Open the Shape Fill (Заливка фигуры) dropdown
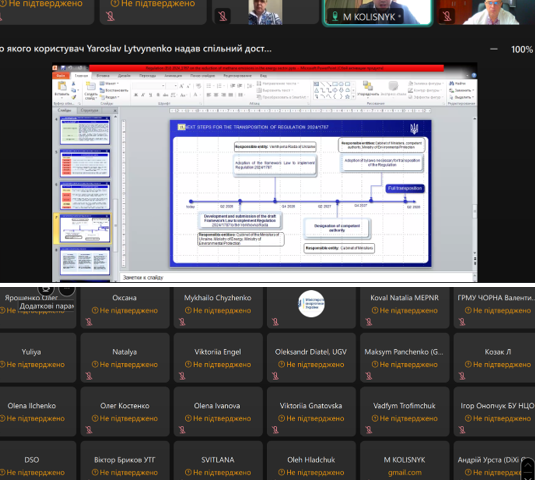The height and width of the screenshot is (480, 542). (426, 83)
